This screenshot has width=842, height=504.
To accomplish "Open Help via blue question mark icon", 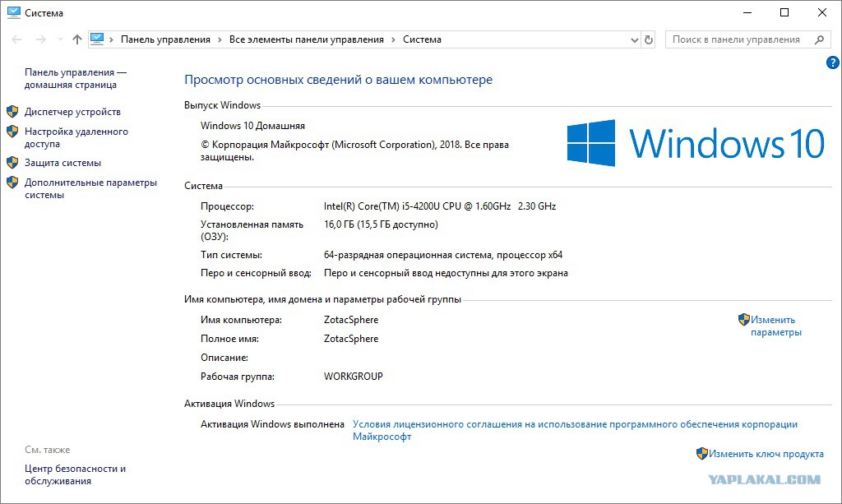I will coord(832,62).
